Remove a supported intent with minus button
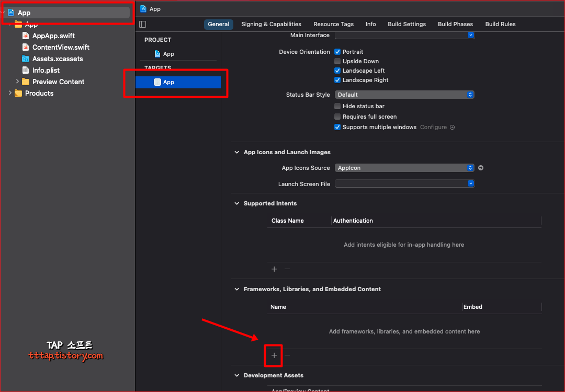565x392 pixels. coord(287,269)
